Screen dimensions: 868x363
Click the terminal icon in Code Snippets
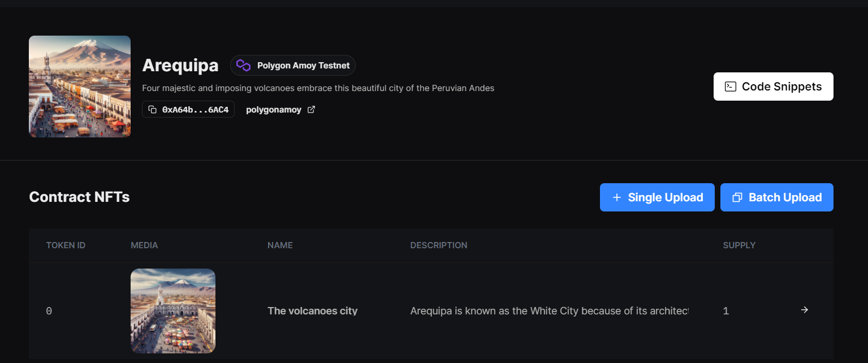731,87
